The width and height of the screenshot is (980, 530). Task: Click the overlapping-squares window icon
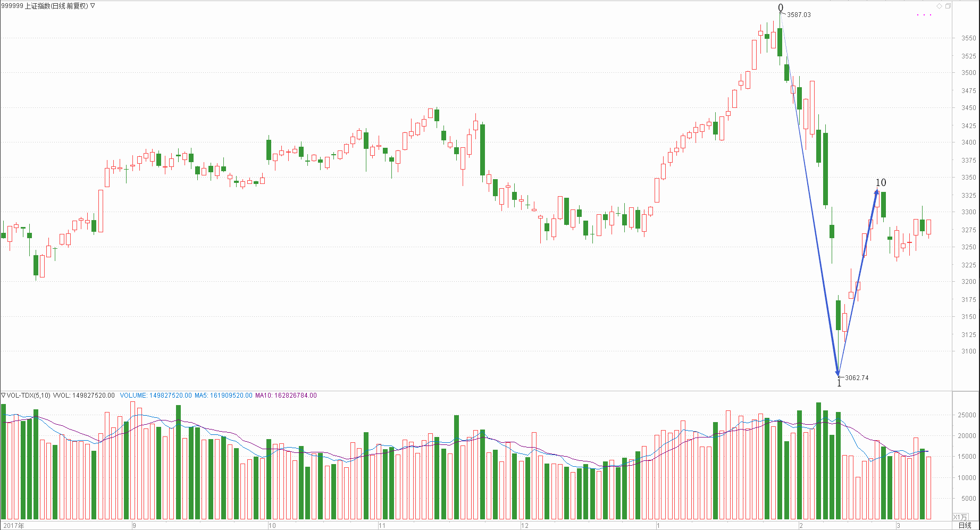pos(948,6)
